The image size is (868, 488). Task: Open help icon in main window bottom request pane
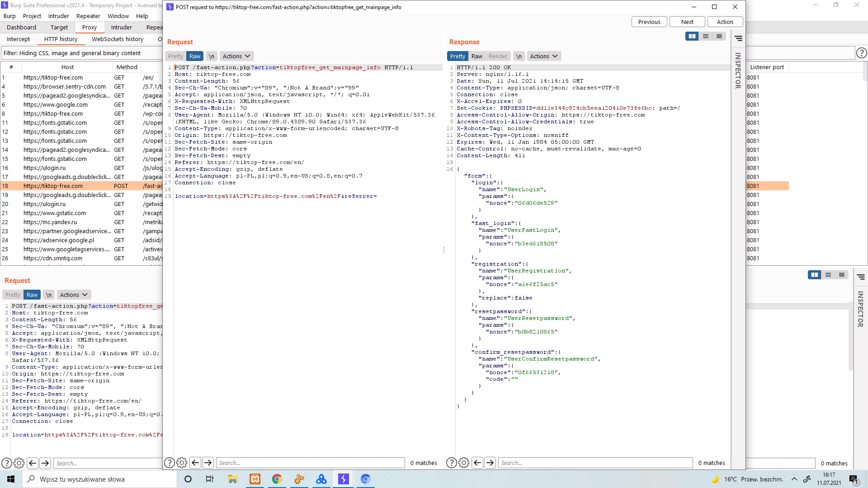pos(6,463)
